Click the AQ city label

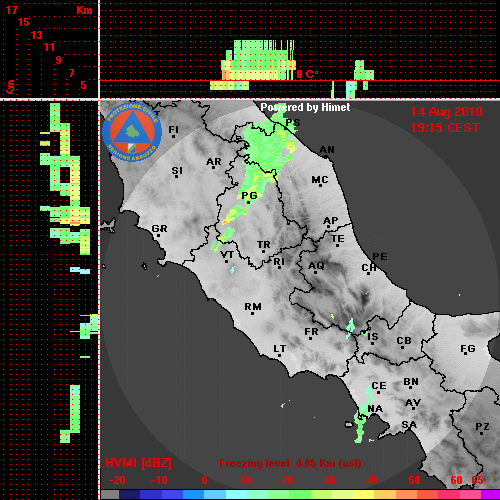point(316,266)
